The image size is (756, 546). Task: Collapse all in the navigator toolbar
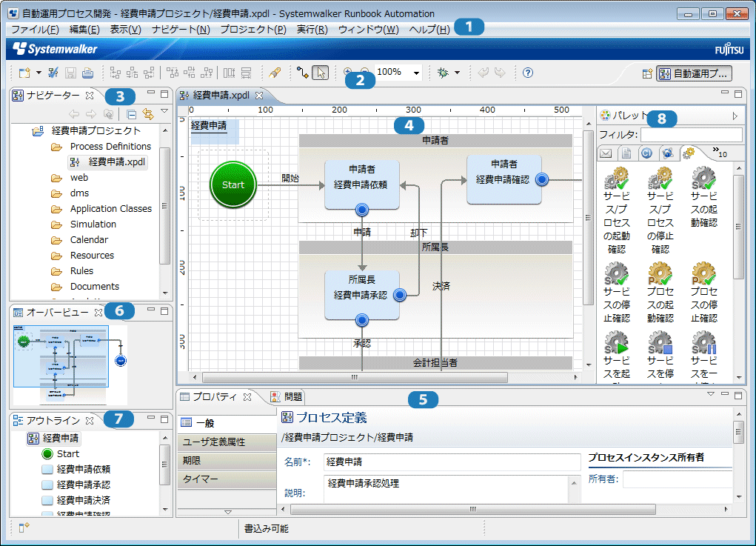[x=131, y=114]
